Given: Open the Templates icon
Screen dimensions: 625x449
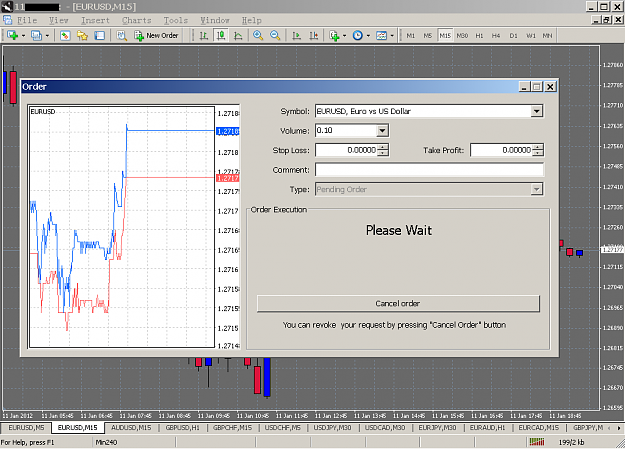Looking at the screenshot, I should pyautogui.click(x=381, y=35).
